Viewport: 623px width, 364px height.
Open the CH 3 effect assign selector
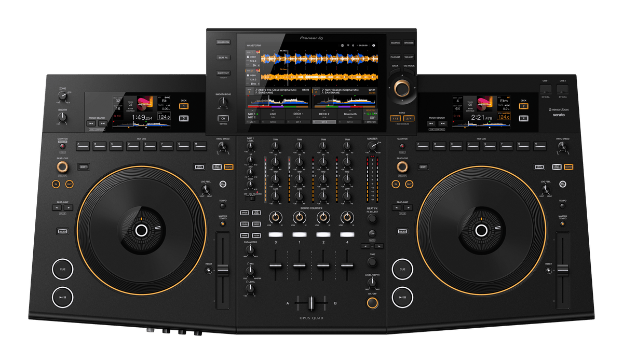(273, 122)
